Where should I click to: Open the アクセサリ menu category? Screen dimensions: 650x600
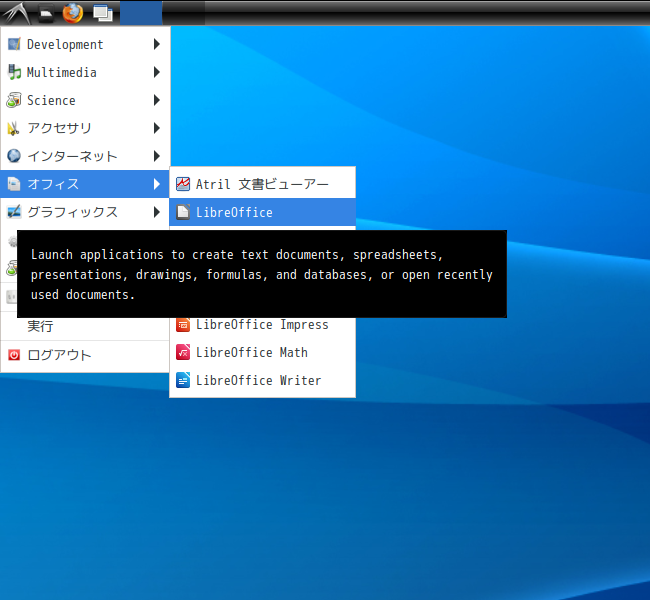(x=85, y=128)
